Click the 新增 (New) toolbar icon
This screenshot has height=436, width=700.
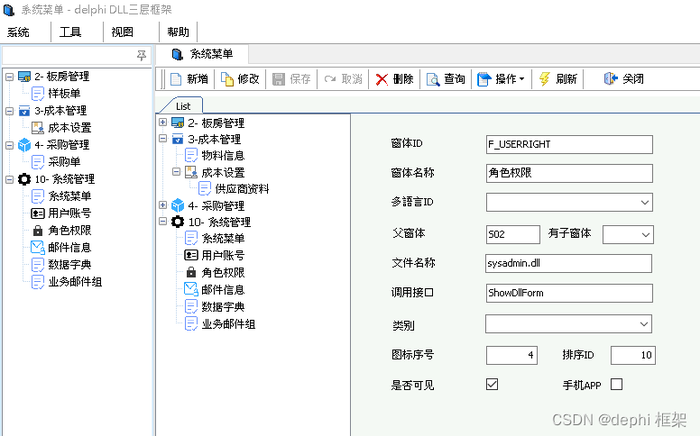pyautogui.click(x=176, y=79)
